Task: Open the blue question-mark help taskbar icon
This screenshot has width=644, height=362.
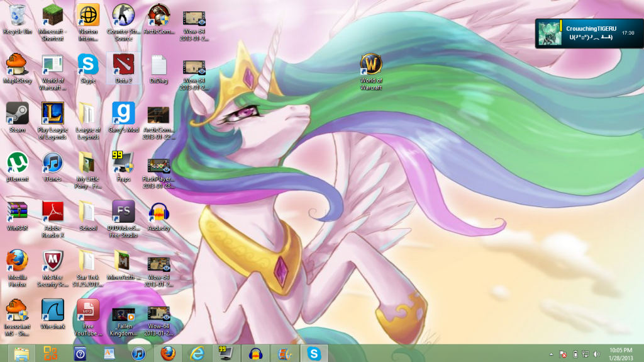Action: click(80, 354)
